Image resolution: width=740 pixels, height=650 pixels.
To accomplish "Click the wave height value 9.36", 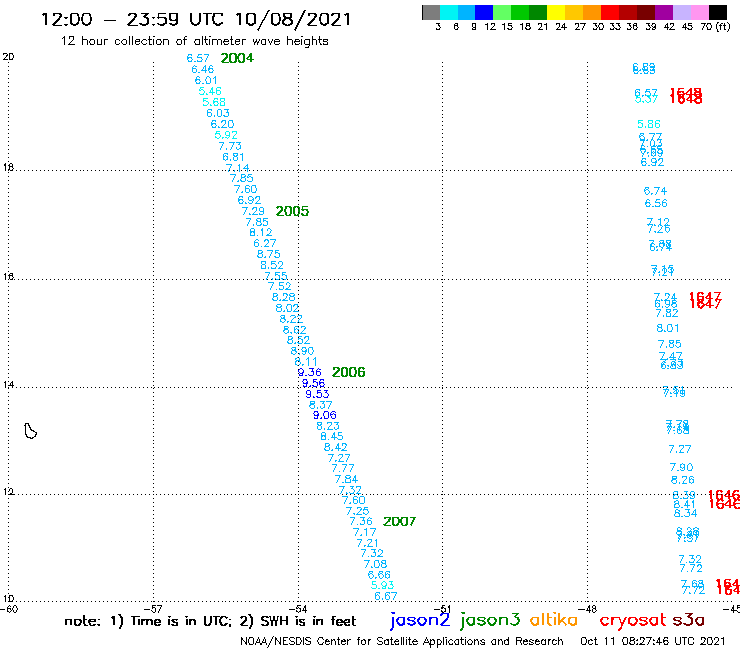I will click(310, 372).
